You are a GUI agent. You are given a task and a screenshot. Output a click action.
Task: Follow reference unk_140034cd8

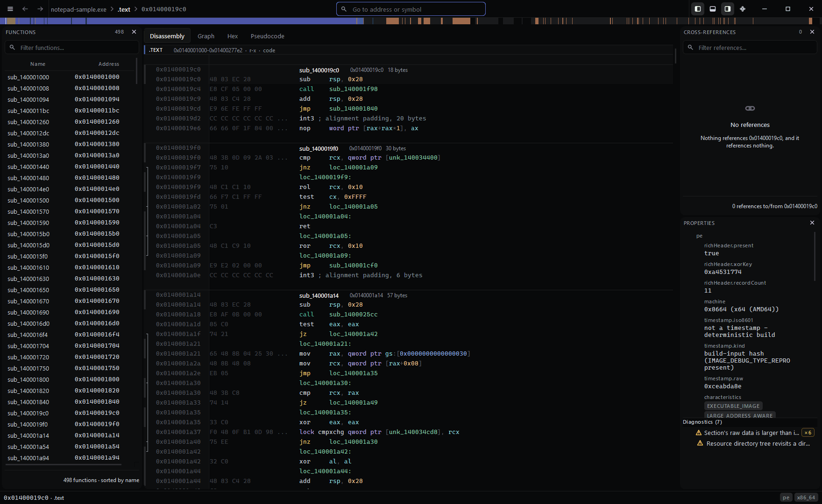413,432
